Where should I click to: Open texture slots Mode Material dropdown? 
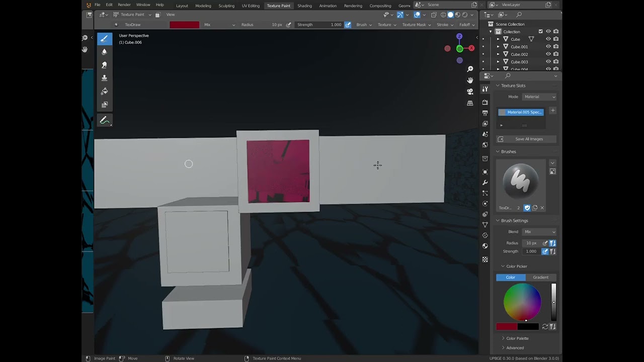click(x=539, y=97)
